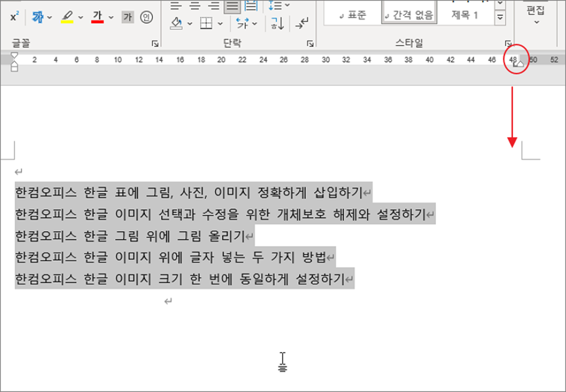Open the 글꼴 font dialog launcher

point(155,44)
